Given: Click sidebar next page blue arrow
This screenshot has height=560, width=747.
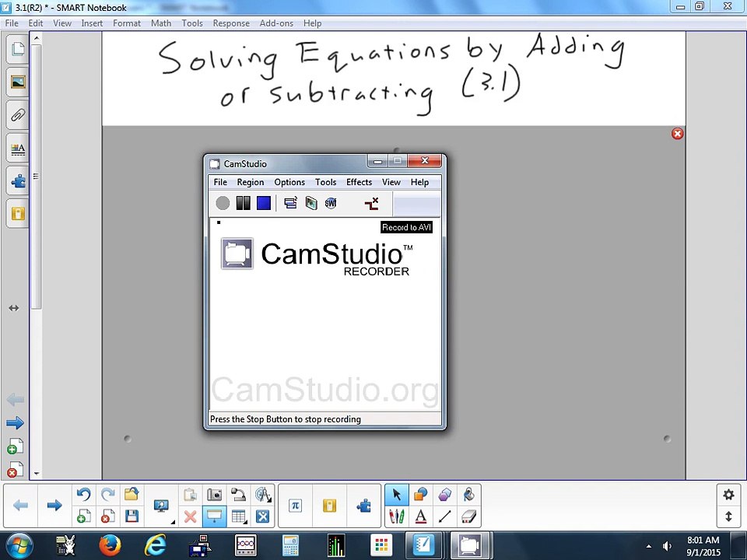Looking at the screenshot, I should click(16, 423).
